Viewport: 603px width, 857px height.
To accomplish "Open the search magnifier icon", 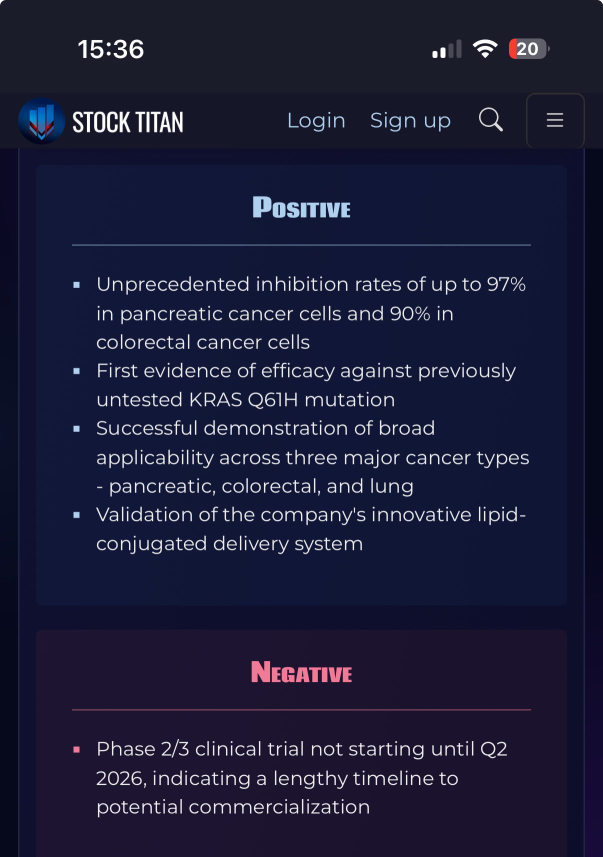I will tap(490, 120).
